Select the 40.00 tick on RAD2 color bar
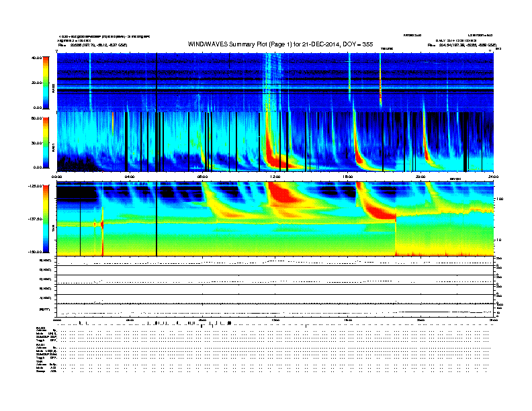Image resolution: width=532 pixels, height=411 pixels. [36, 58]
